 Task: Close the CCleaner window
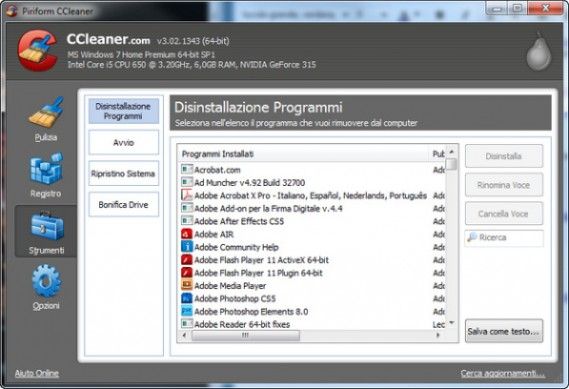coord(545,8)
